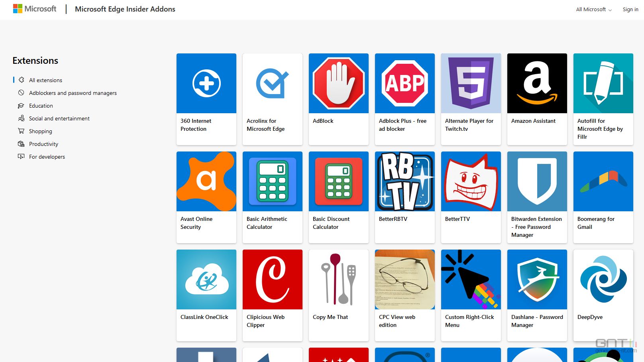
Task: Open the Clipicious Web Clipper icon
Action: [x=273, y=279]
